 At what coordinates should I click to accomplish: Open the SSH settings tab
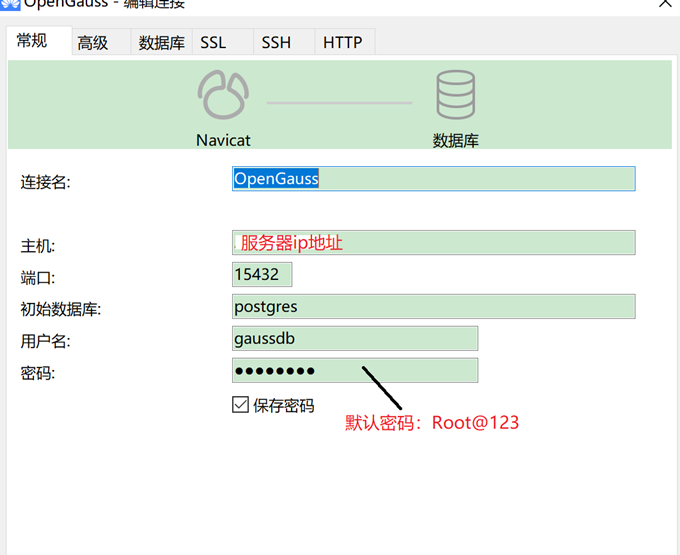point(276,42)
